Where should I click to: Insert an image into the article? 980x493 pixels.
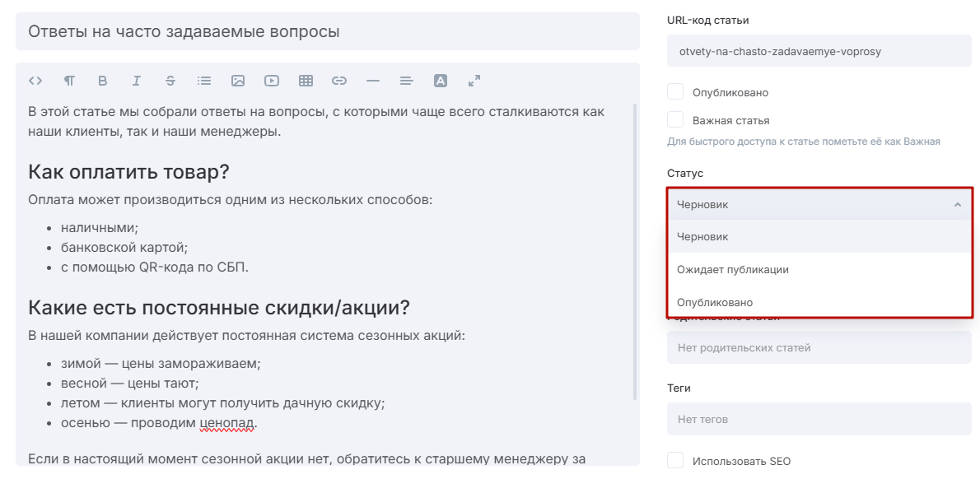(x=238, y=81)
